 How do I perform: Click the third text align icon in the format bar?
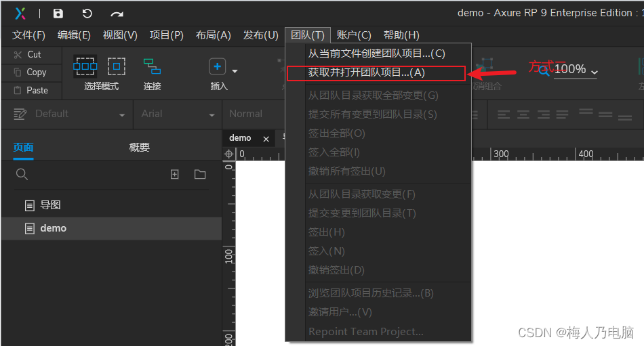tap(544, 114)
